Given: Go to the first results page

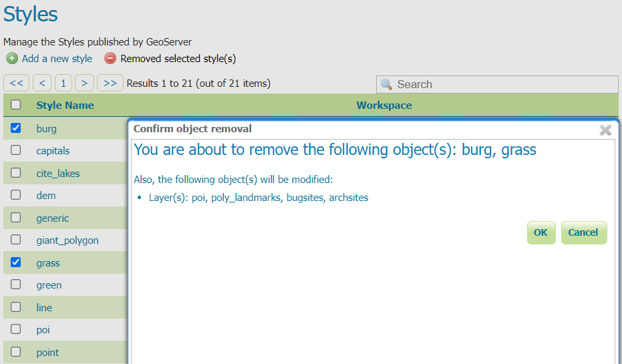Looking at the screenshot, I should coord(17,83).
